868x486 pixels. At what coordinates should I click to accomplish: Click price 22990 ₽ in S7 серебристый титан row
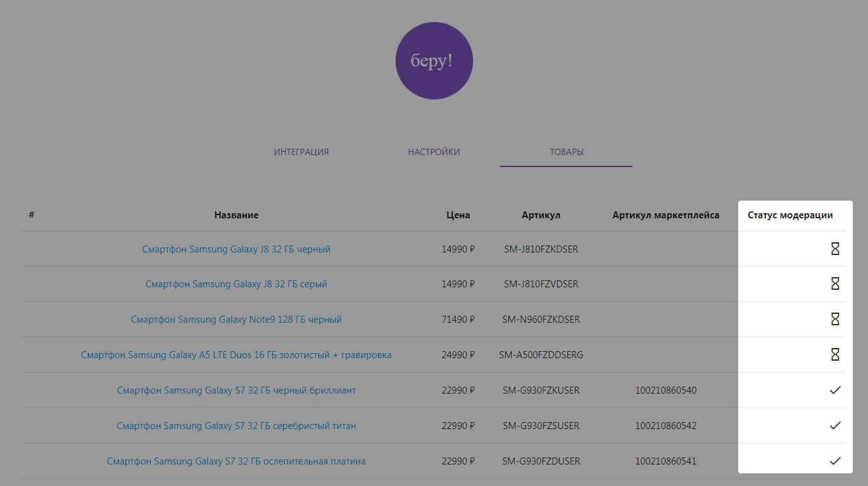[458, 426]
